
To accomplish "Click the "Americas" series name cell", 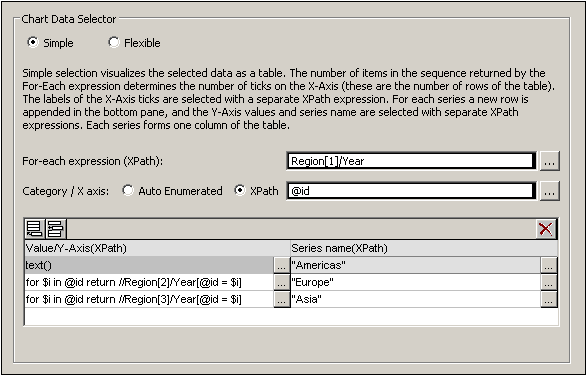I will click(416, 265).
